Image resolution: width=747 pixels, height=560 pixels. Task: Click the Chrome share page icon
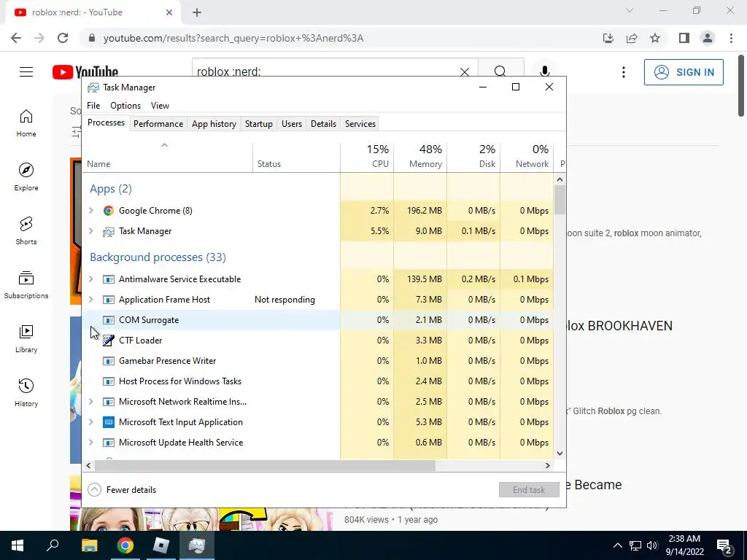pos(632,38)
